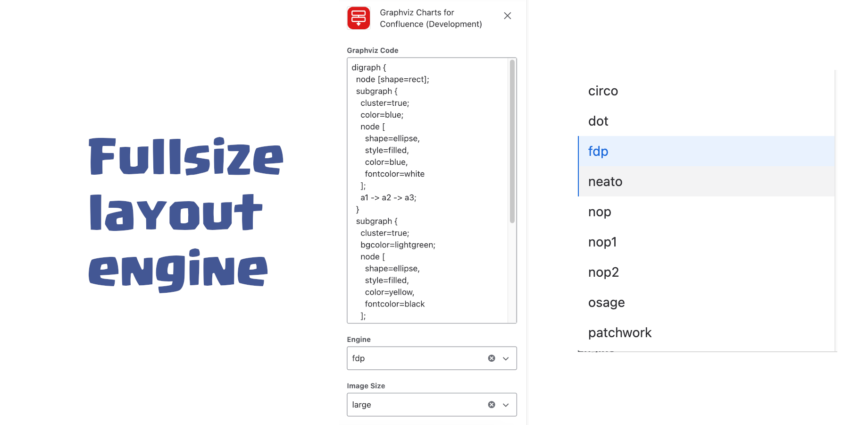Select patchwork from the engine list
This screenshot has height=425, width=868.
[707, 332]
